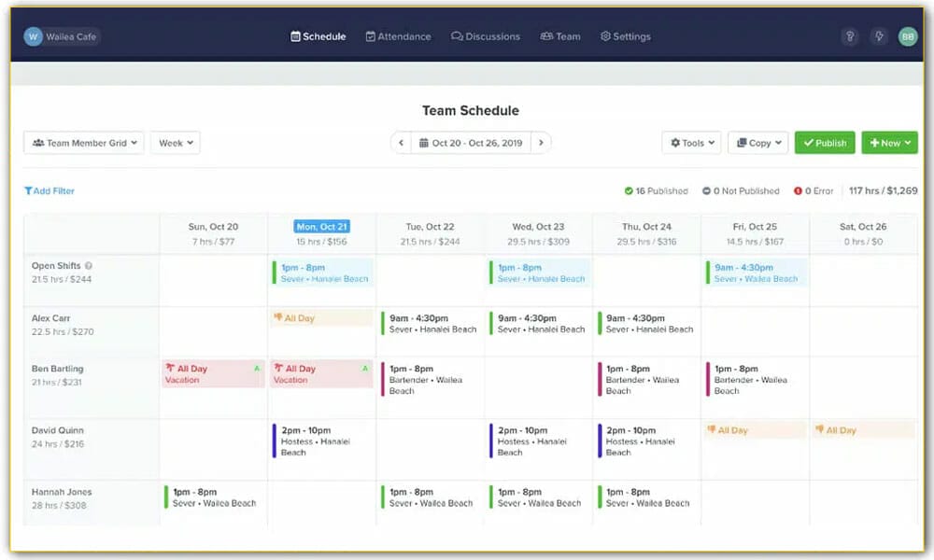The width and height of the screenshot is (934, 560).
Task: Open the Discussions tab
Action: [487, 36]
